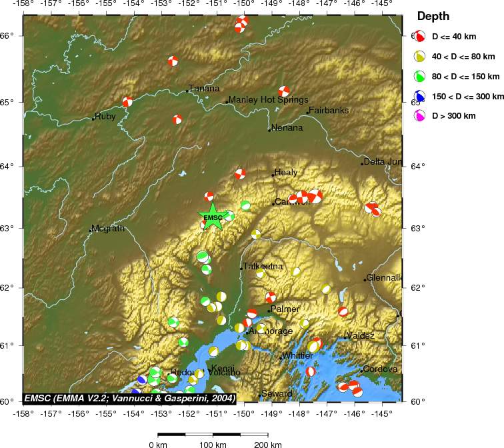The height and width of the screenshot is (448, 504).
Task: Select the Mcgrath town label
Action: click(x=108, y=229)
